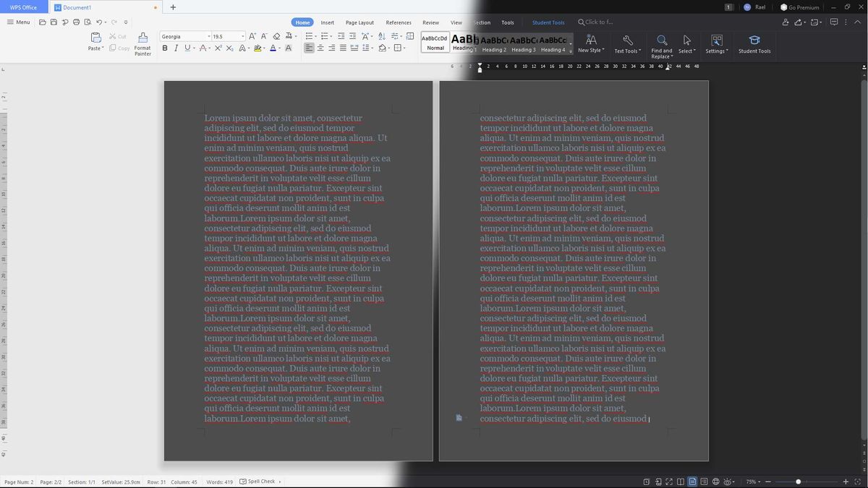Switch to the Page Layout tab
This screenshot has height=488, width=868.
click(x=359, y=22)
